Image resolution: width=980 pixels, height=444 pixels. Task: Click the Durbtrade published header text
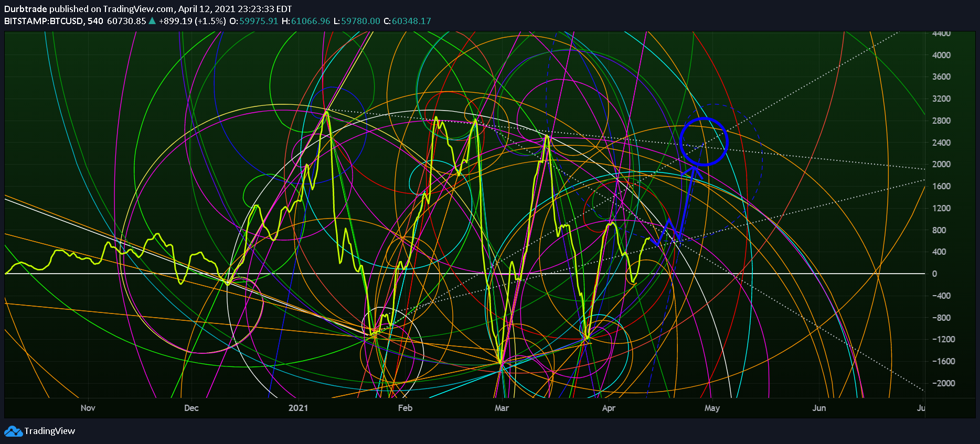point(148,9)
